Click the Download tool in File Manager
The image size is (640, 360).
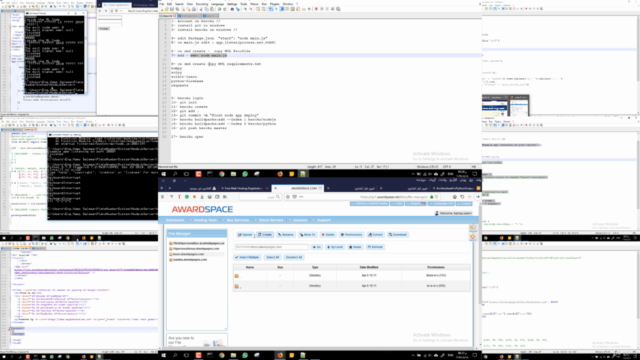tap(398, 235)
